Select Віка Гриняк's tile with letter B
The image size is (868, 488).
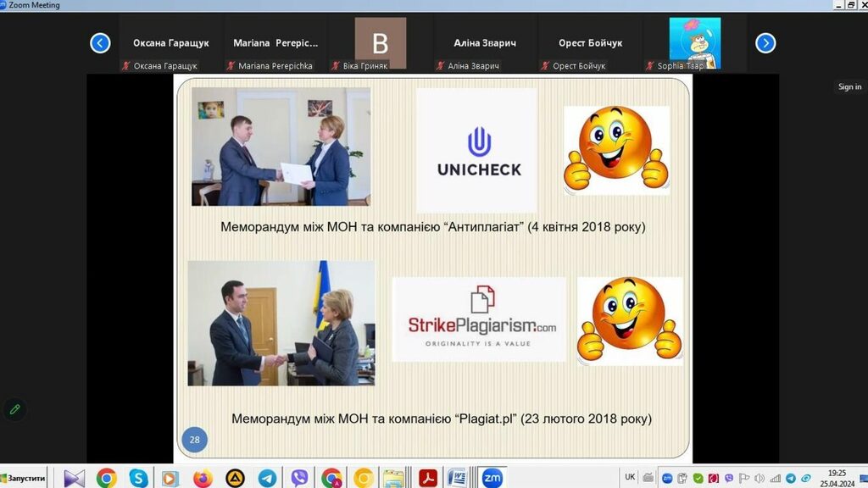[380, 43]
